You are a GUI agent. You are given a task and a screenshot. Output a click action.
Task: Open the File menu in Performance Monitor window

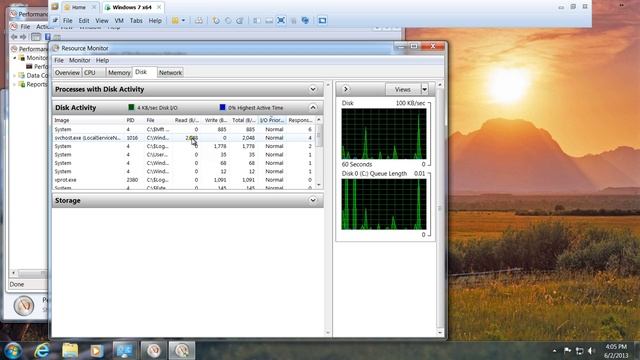pos(25,27)
